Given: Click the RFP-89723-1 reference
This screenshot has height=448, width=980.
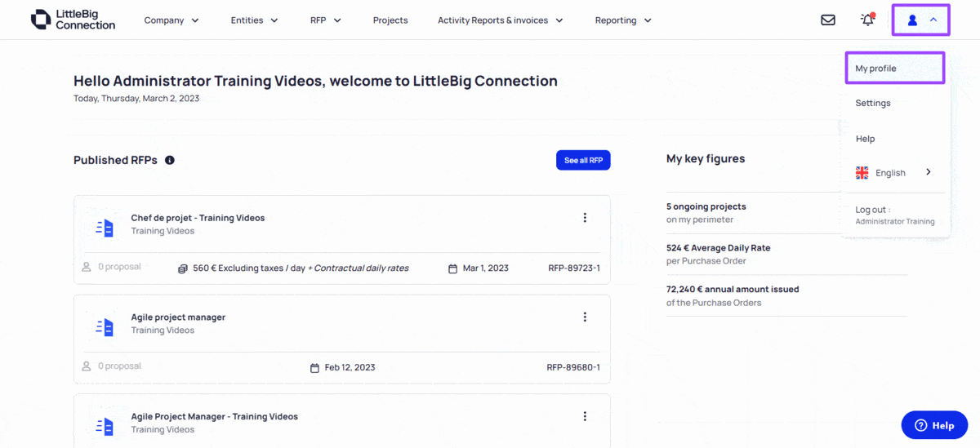Looking at the screenshot, I should click(574, 268).
